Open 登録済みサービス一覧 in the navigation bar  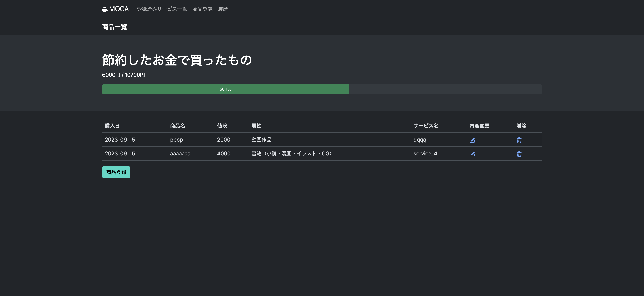(162, 9)
